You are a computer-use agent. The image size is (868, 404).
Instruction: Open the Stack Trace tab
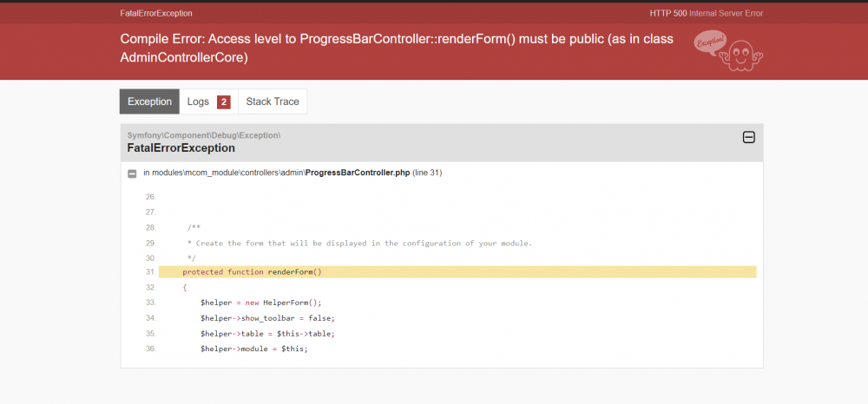click(273, 101)
